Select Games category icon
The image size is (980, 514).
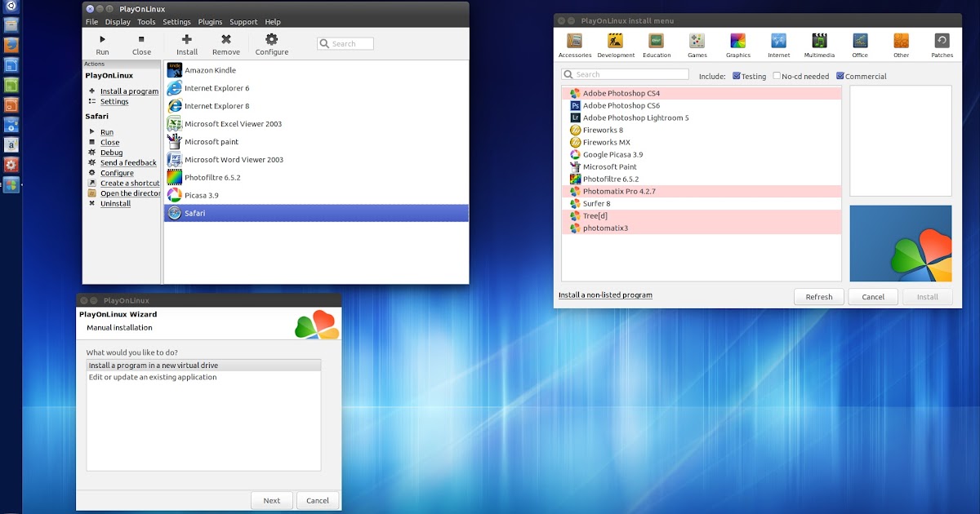[x=697, y=41]
